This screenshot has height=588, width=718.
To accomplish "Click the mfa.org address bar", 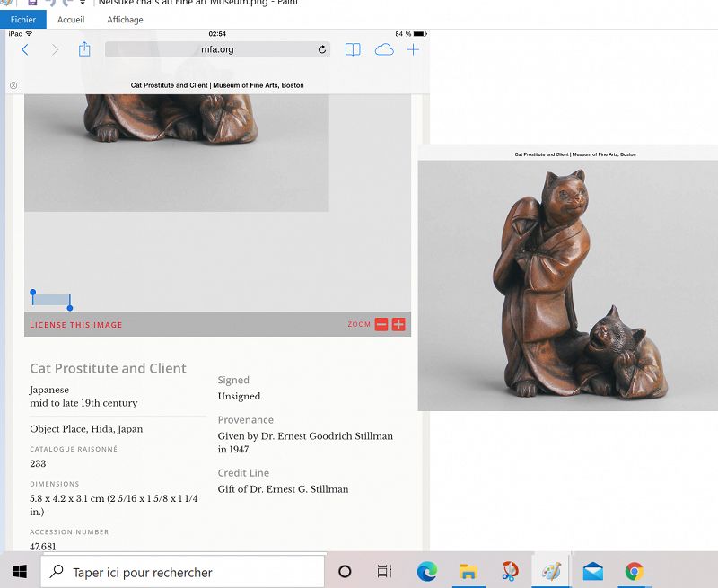I will coord(217,49).
